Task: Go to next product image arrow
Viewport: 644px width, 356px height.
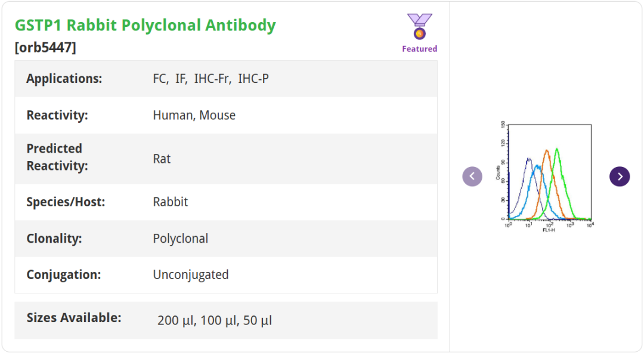Action: tap(620, 177)
